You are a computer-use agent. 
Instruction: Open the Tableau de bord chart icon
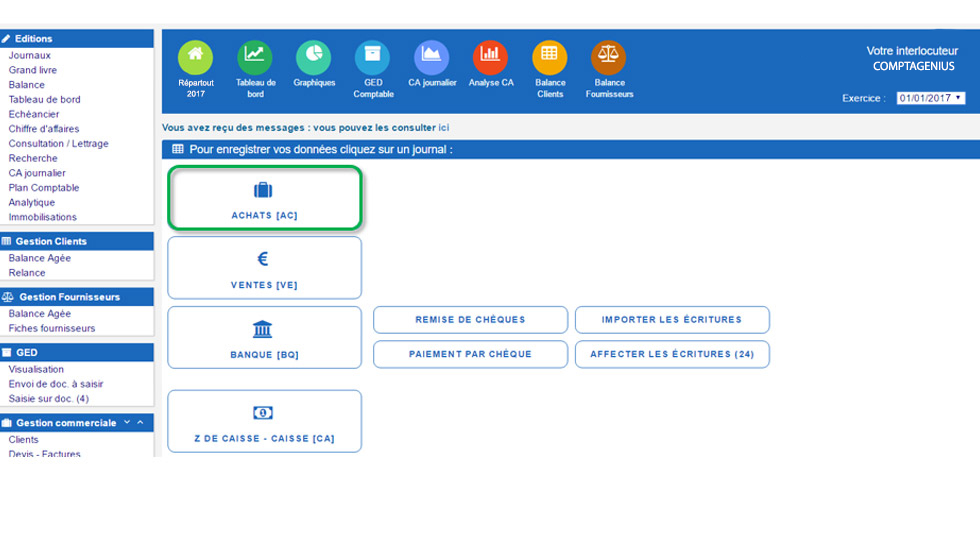[254, 57]
